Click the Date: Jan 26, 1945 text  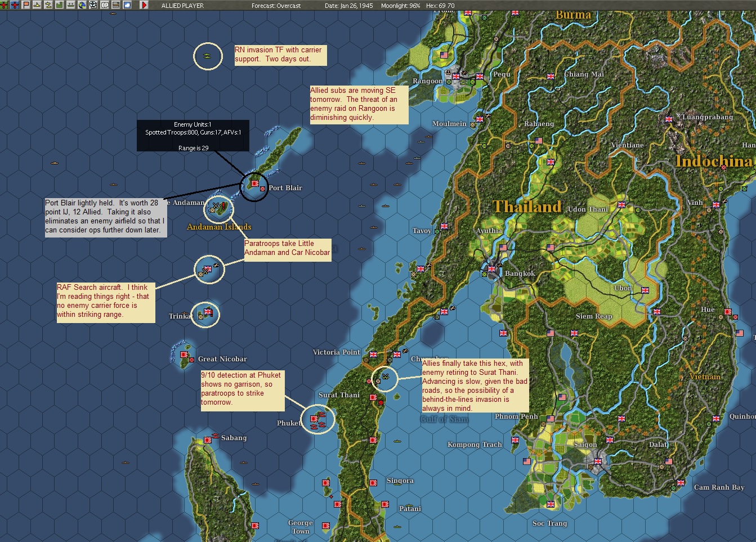pos(349,6)
